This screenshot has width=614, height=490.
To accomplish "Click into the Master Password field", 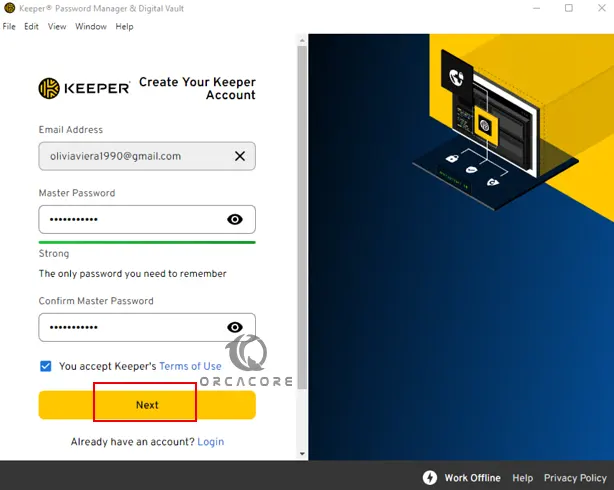I will click(x=147, y=219).
